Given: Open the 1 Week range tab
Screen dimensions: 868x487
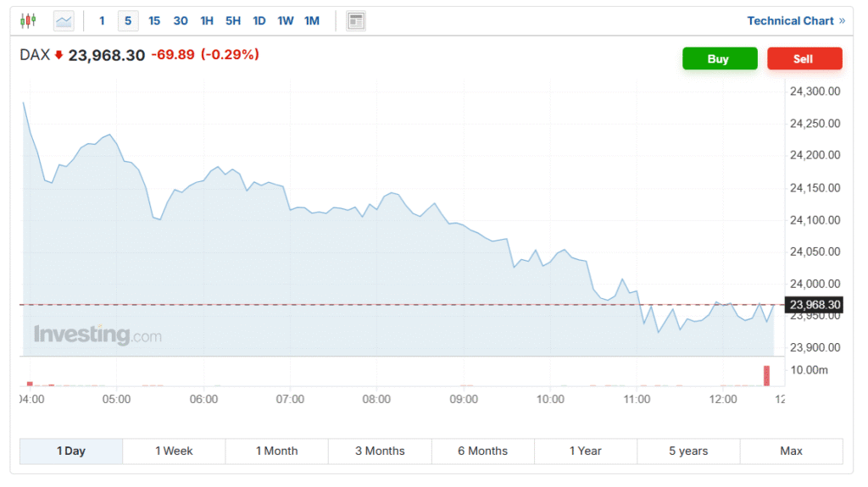Looking at the screenshot, I should pyautogui.click(x=174, y=451).
